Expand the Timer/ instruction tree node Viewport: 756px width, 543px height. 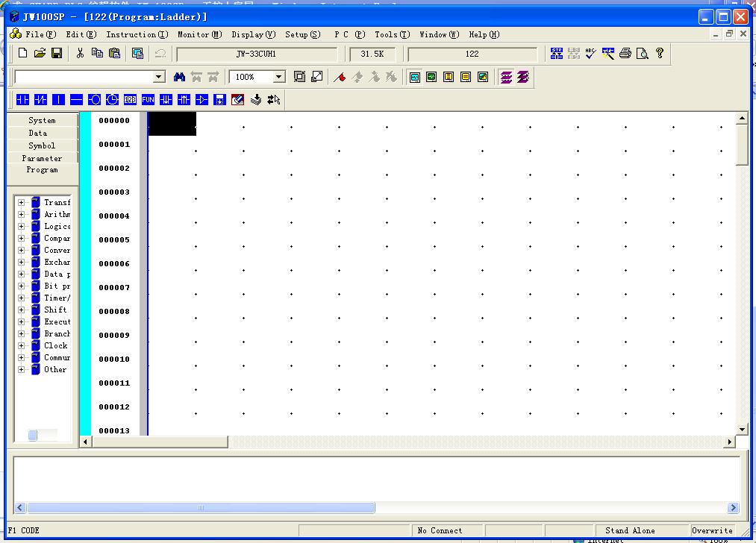coord(22,298)
